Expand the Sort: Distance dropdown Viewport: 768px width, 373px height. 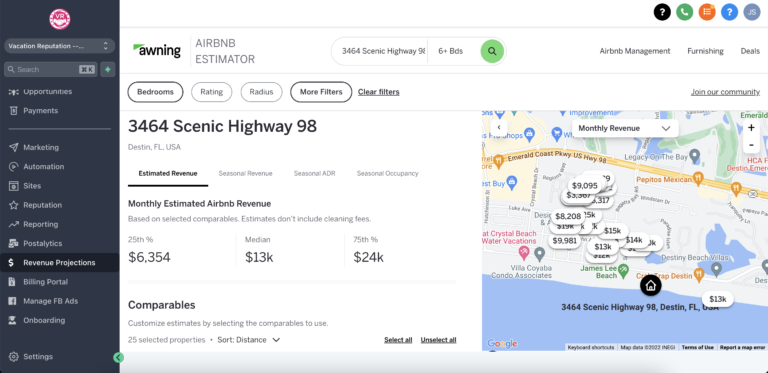[x=248, y=340]
